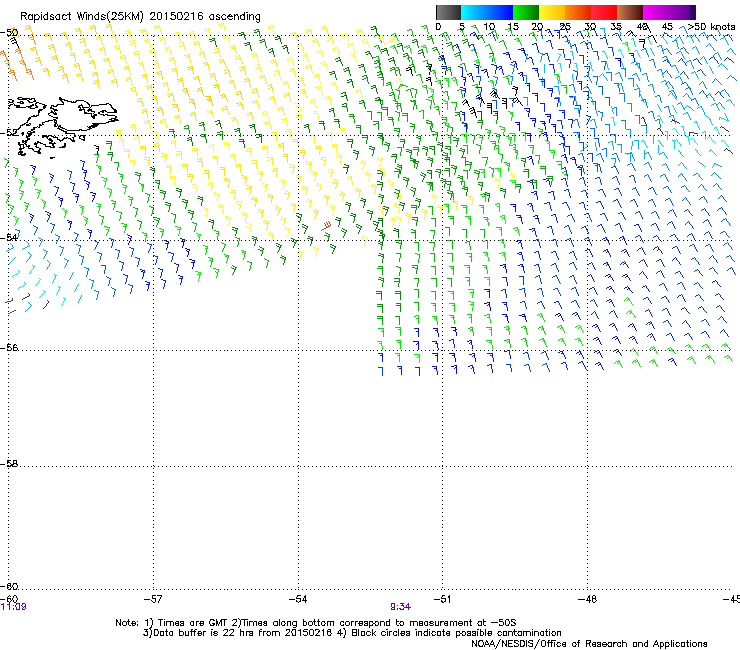Click the '45' legend scale label

pos(667,27)
